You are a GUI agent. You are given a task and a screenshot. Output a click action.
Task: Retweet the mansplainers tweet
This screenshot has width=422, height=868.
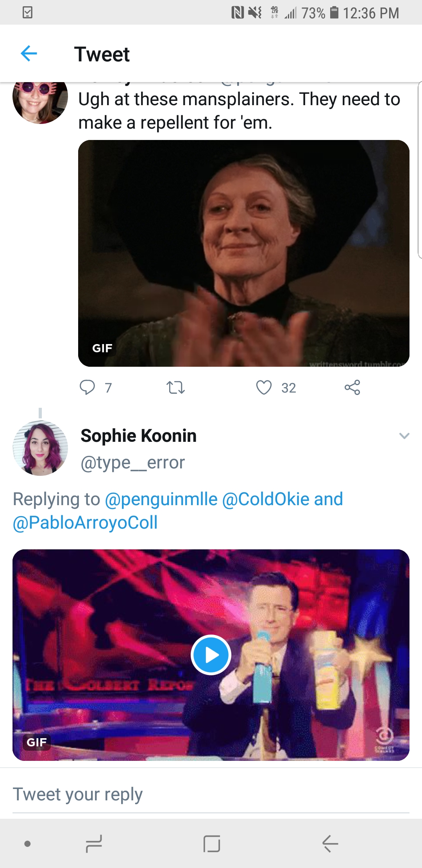(175, 387)
